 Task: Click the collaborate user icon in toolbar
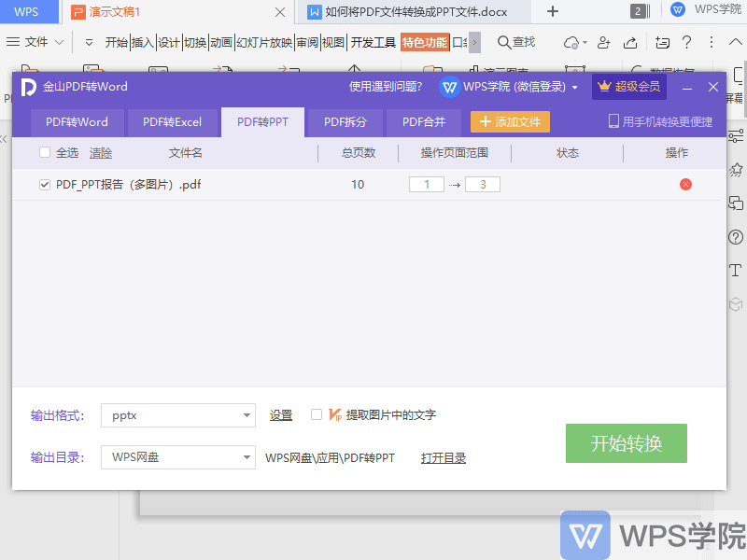tap(603, 42)
